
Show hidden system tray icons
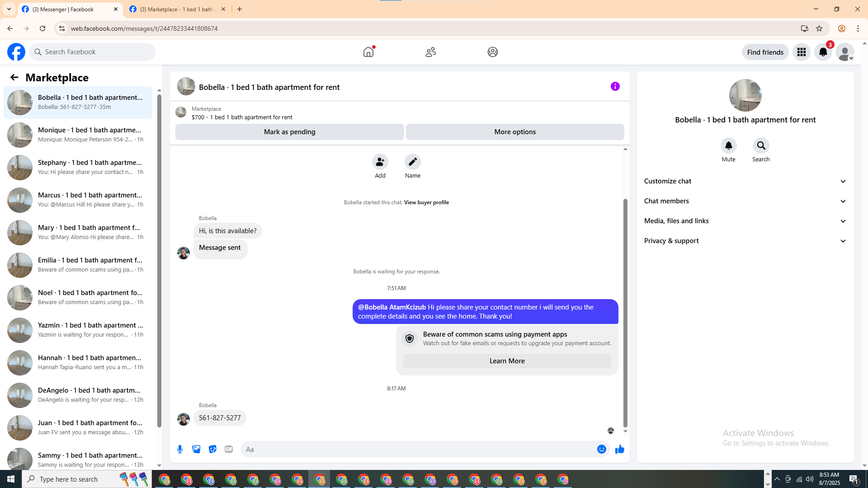pos(777,479)
